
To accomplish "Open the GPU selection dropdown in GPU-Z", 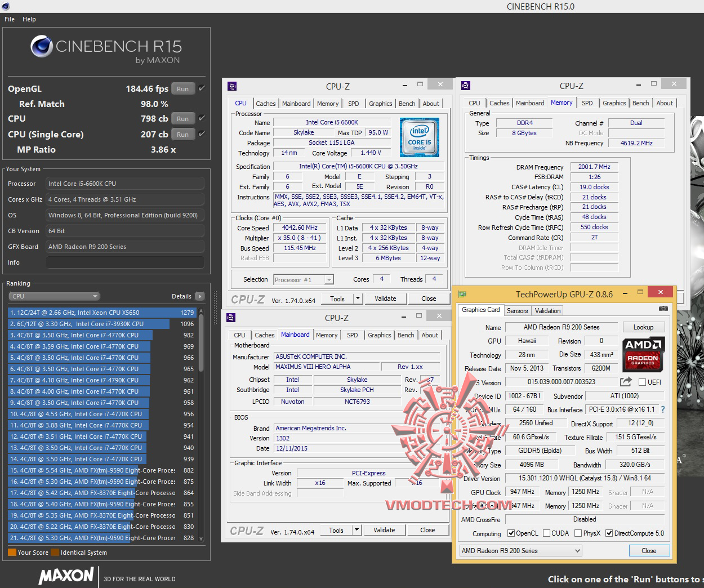I will [520, 551].
